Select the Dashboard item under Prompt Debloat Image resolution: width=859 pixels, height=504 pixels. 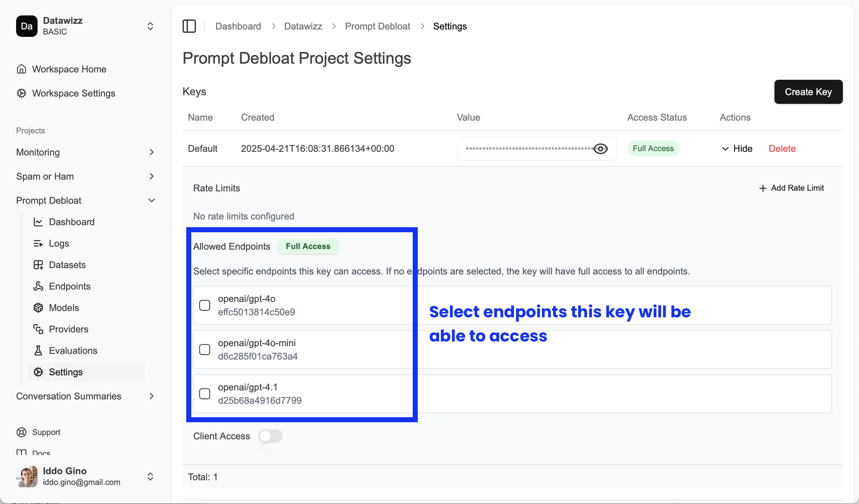72,222
